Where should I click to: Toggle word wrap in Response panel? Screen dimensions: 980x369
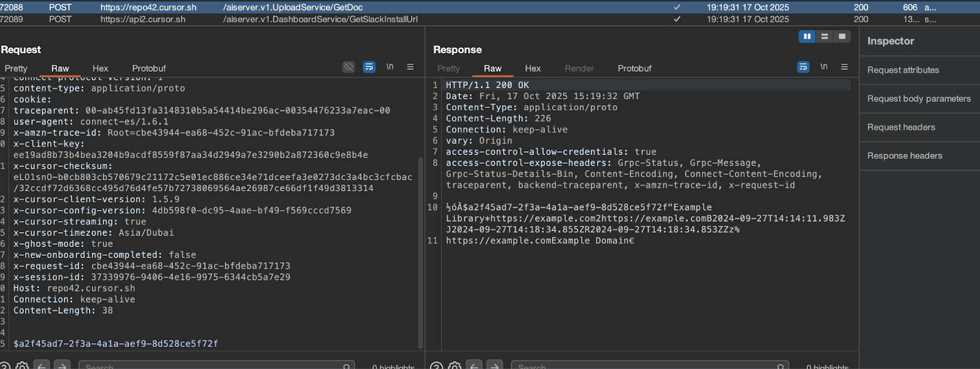(804, 67)
